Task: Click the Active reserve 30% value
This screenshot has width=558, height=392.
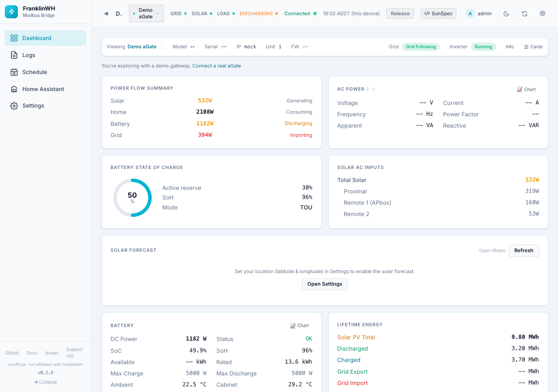Action: point(307,188)
